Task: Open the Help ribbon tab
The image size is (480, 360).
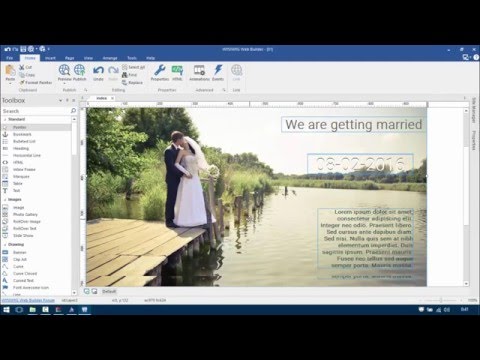Action: (150, 58)
